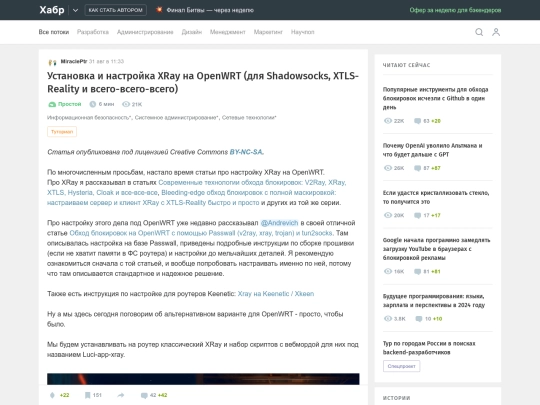This screenshot has width=540, height=405.
Task: Open the crystallized glass article
Action: (436, 197)
